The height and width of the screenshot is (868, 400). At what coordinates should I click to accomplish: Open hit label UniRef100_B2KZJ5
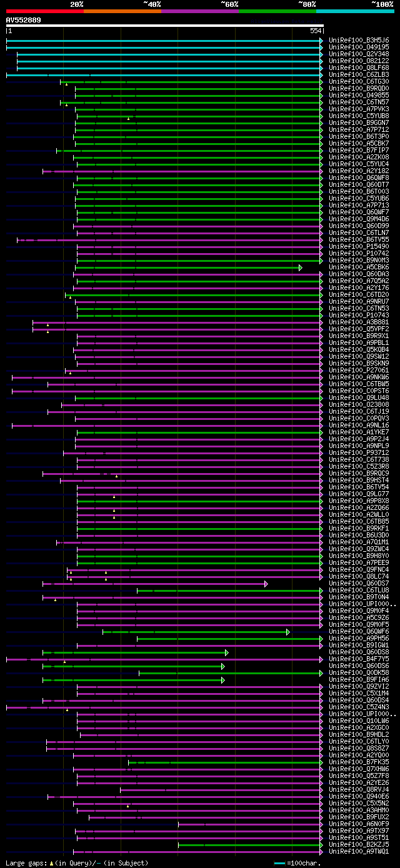(359, 845)
